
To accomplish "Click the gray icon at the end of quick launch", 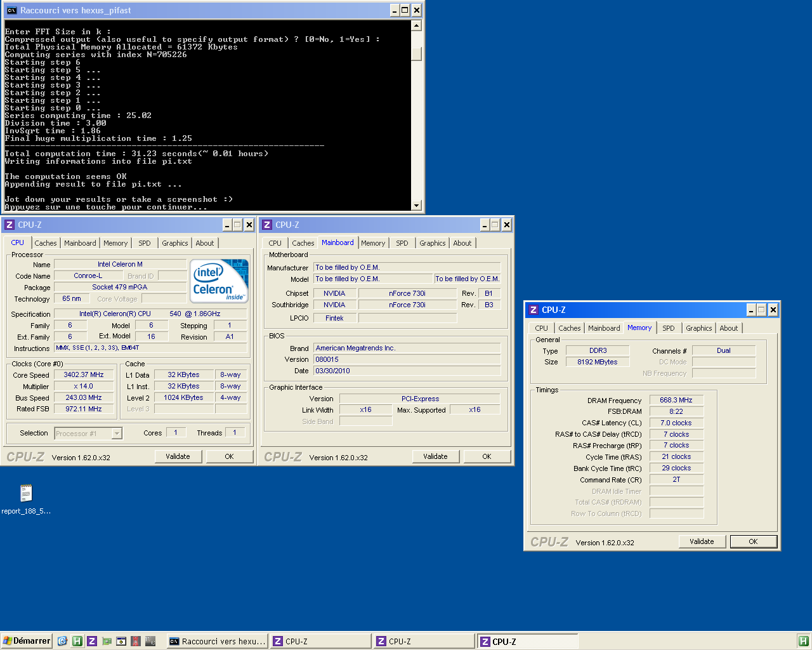I will click(x=150, y=641).
